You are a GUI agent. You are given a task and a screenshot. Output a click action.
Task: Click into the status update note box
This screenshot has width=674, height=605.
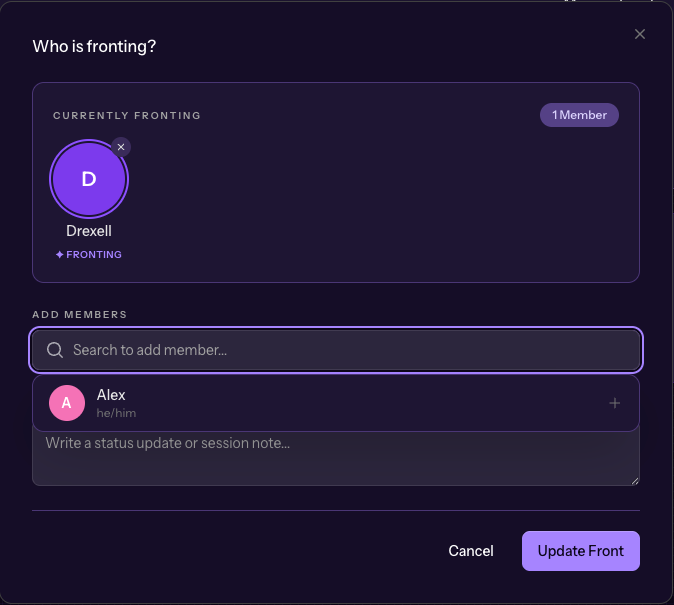point(335,462)
